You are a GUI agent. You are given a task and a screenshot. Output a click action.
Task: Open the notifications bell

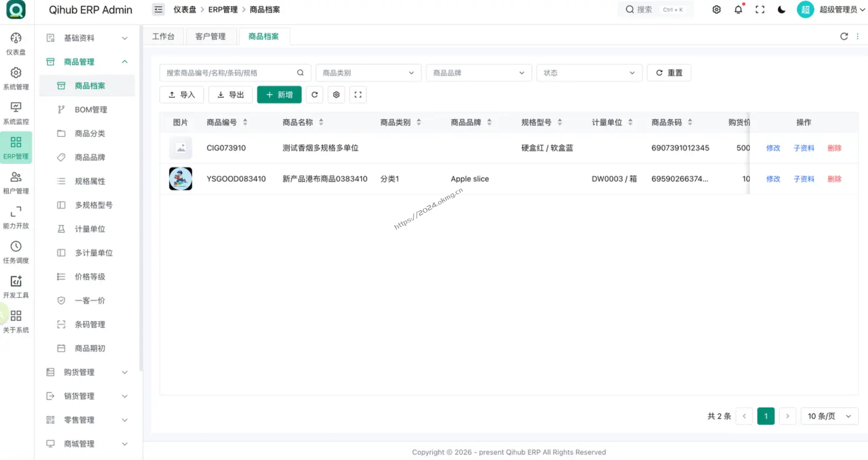(738, 9)
